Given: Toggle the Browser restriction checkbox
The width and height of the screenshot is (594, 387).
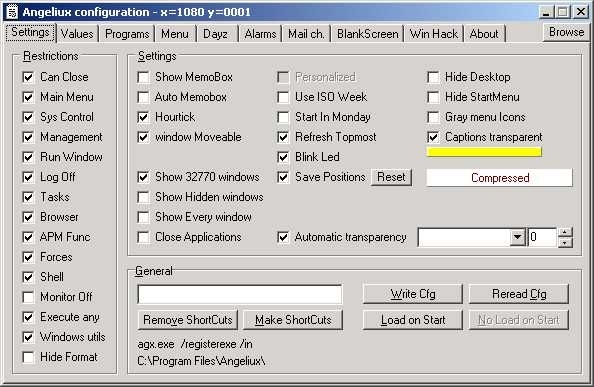Looking at the screenshot, I should click(28, 217).
